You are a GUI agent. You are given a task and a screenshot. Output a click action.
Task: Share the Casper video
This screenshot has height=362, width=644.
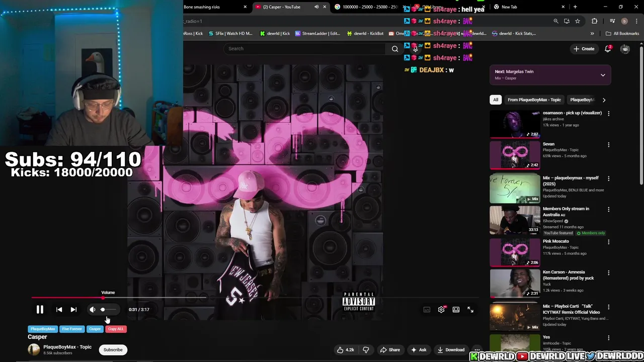390,350
